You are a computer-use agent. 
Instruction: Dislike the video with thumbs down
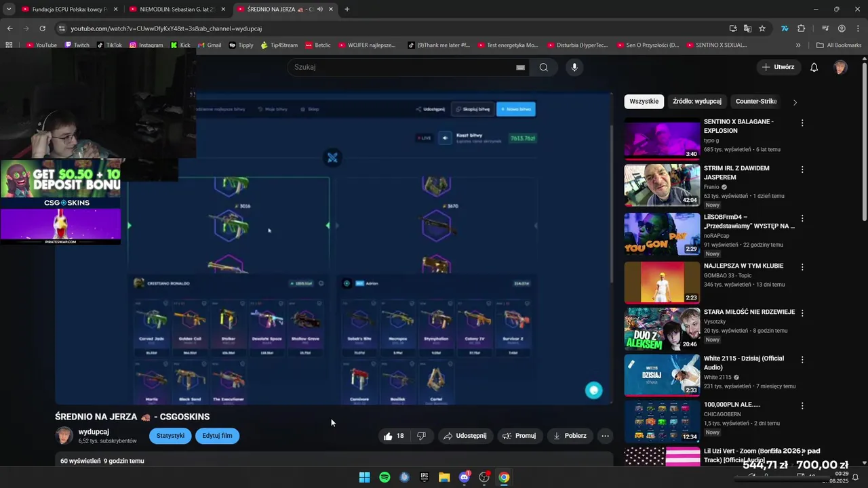[421, 436]
